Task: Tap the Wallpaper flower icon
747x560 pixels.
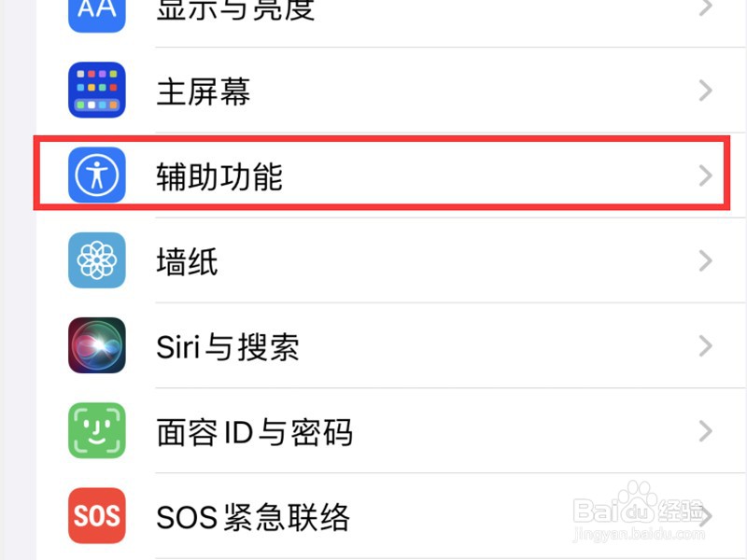Action: coord(97,260)
